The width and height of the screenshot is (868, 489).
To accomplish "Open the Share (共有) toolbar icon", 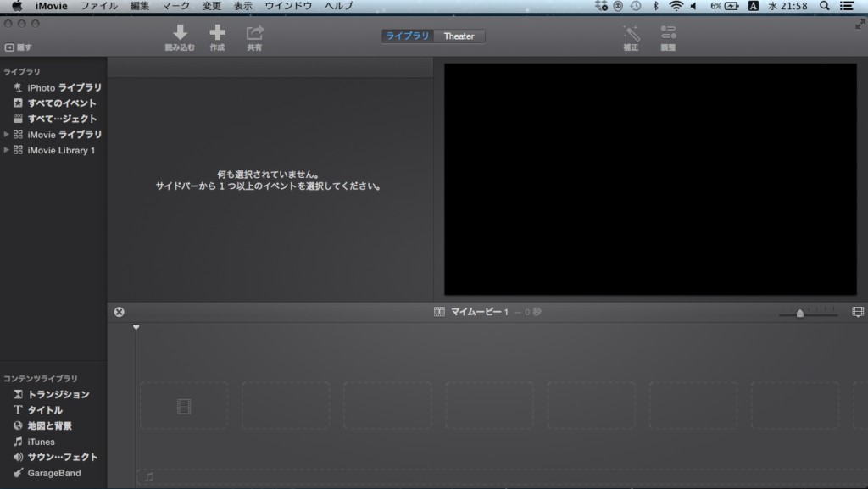I will (254, 33).
